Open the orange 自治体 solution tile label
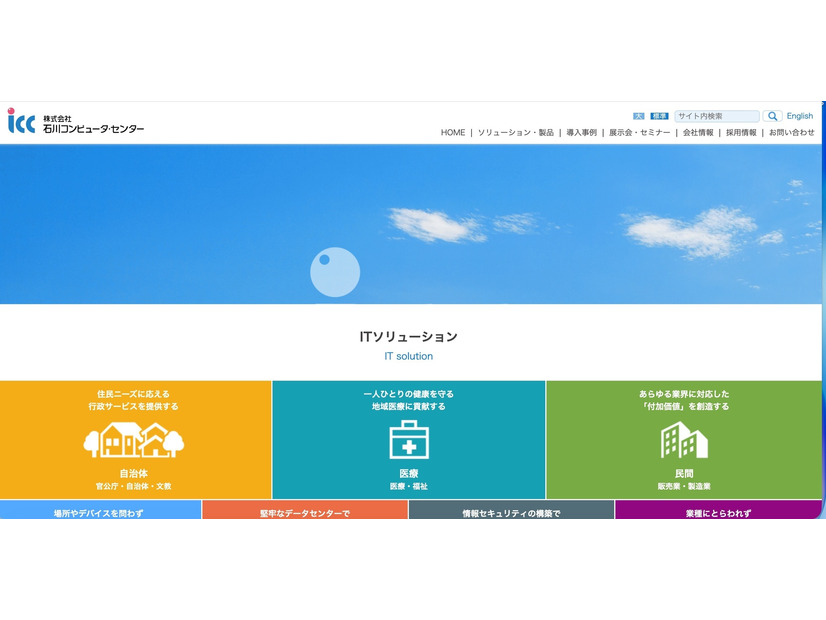Viewport: 826px width, 620px height. pos(134,474)
